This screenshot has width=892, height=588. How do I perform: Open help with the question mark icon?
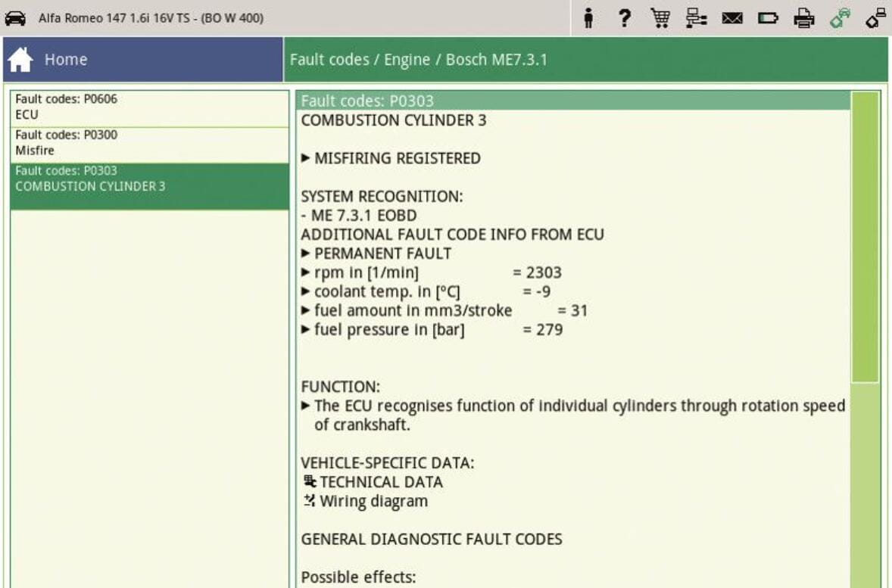[625, 18]
